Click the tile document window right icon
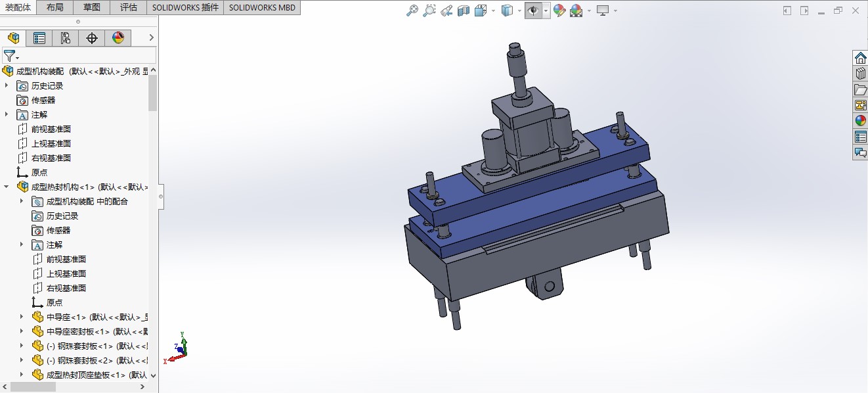The image size is (868, 393). coord(805,11)
